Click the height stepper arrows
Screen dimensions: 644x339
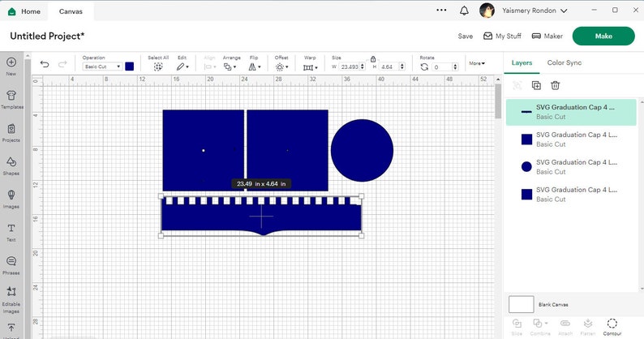402,67
